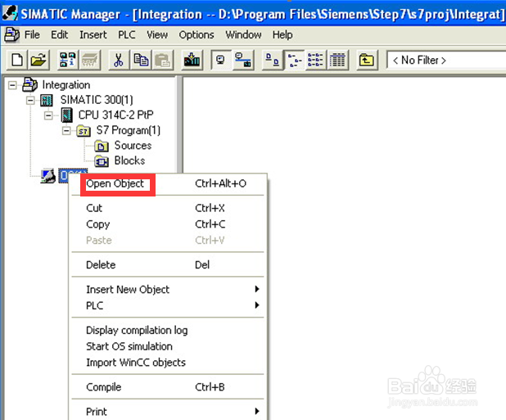This screenshot has width=506, height=420.
Task: Expand Insert New Object submenu
Action: pyautogui.click(x=169, y=289)
